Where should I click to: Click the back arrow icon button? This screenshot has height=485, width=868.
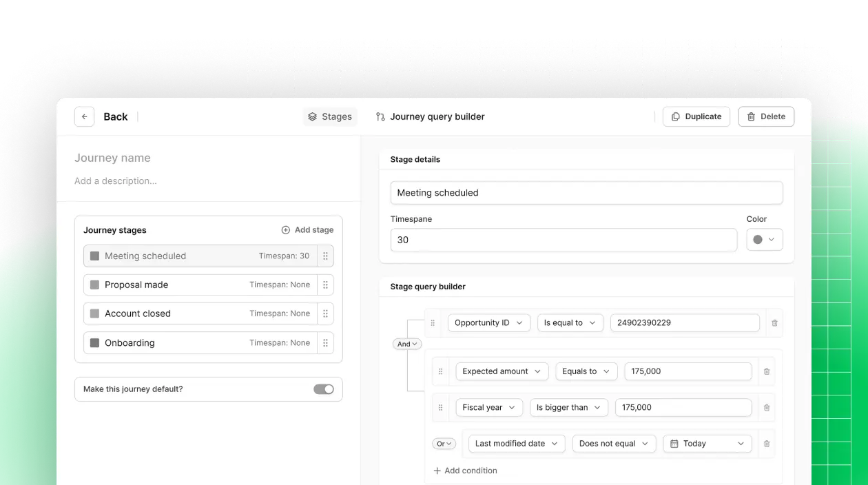click(x=84, y=116)
